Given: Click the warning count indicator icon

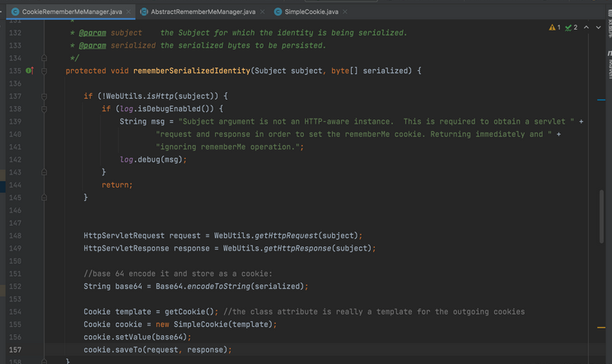Looking at the screenshot, I should [x=554, y=27].
